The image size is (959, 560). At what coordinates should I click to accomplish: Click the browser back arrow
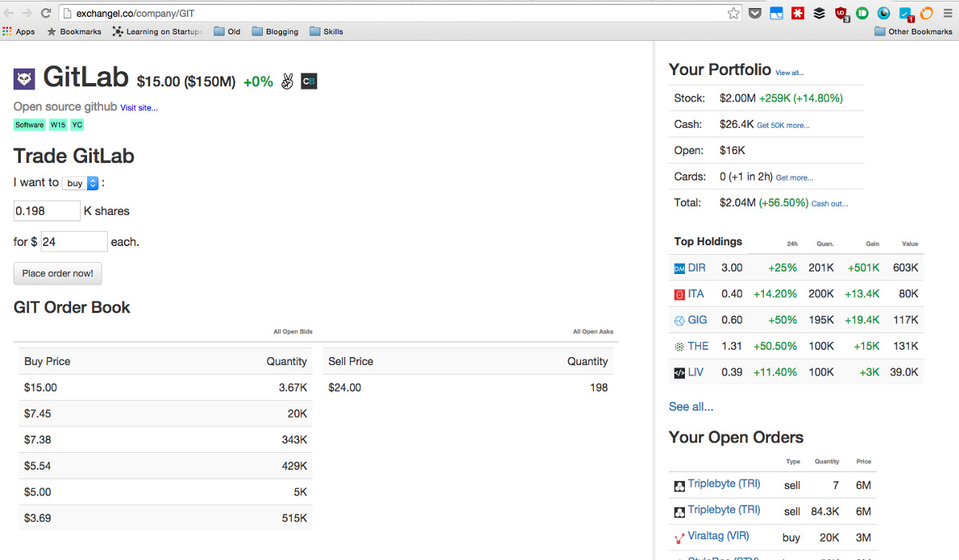[x=10, y=13]
